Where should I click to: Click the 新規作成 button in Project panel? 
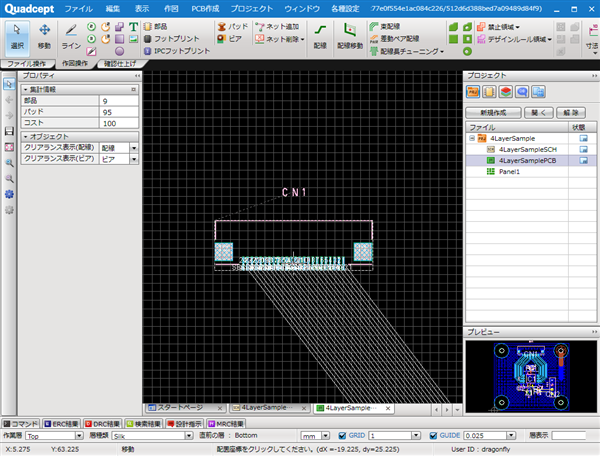497,113
